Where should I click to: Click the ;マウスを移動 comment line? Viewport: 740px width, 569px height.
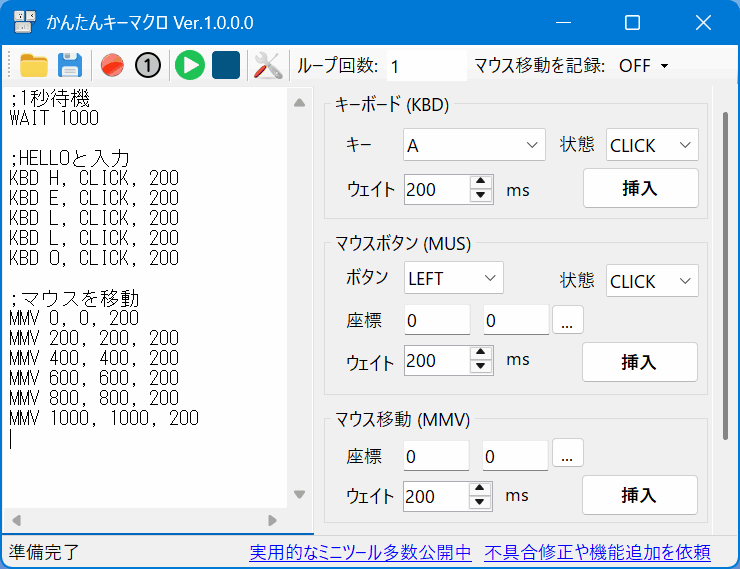(x=74, y=298)
